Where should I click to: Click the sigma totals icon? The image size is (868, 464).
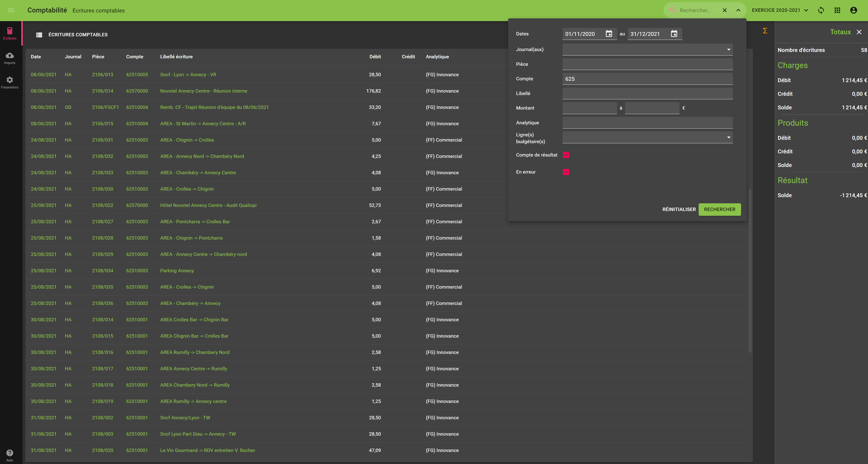(x=765, y=30)
